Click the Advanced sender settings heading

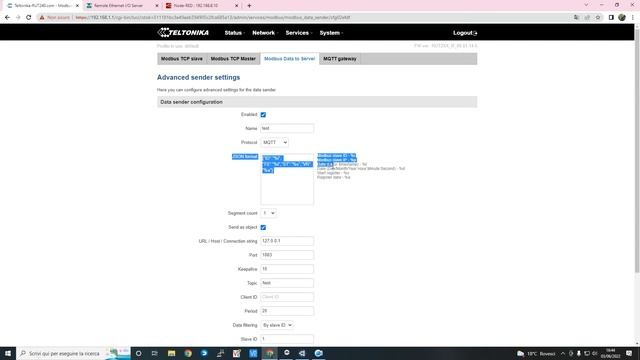[x=198, y=78]
